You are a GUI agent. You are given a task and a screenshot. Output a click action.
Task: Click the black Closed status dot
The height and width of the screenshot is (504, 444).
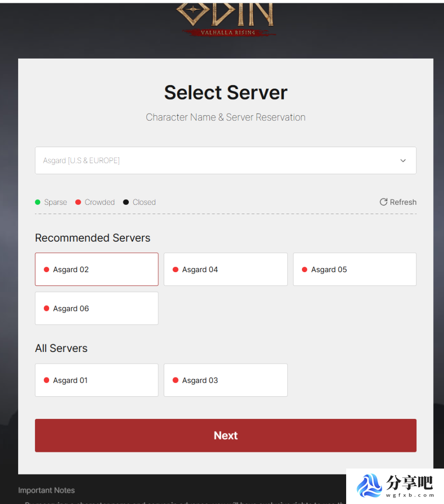coord(126,202)
